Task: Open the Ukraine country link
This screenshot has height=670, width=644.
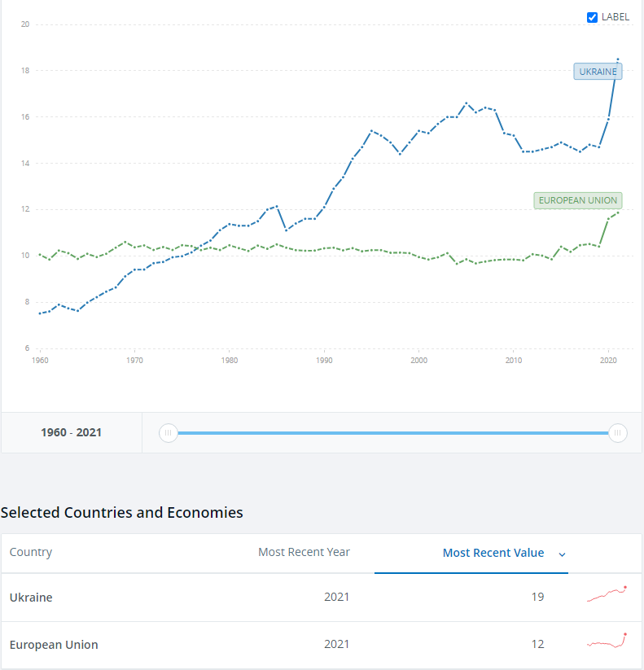Action: tap(31, 597)
